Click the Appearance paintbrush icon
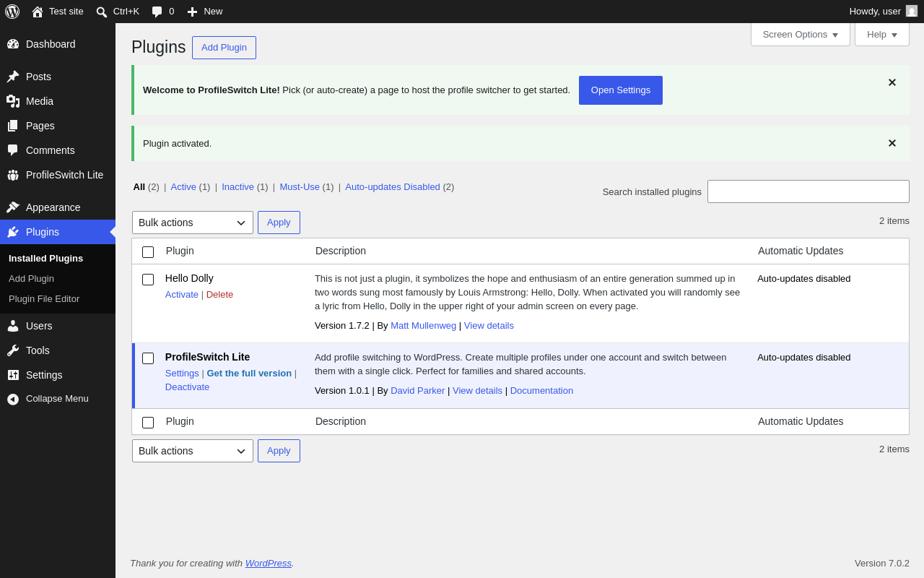This screenshot has width=924, height=578. click(13, 207)
